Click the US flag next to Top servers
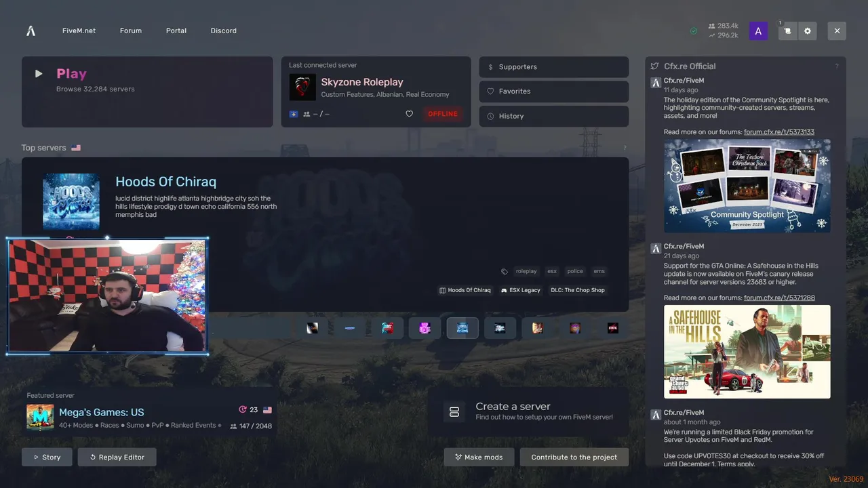 (76, 148)
